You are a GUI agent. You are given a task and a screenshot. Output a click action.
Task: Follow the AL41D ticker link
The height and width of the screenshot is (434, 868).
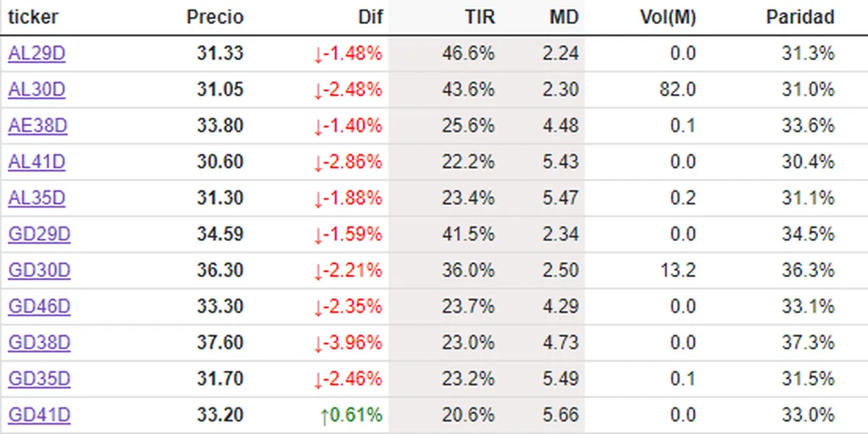pos(37,162)
